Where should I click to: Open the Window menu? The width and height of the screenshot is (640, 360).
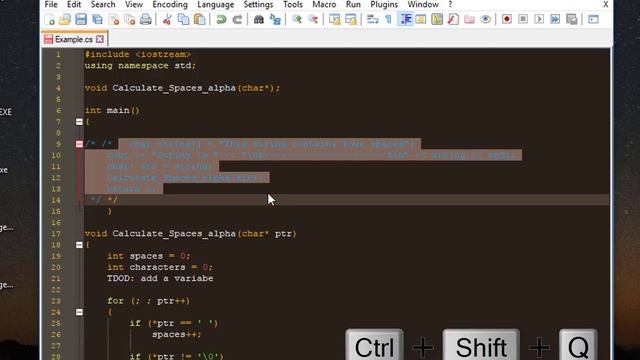tap(423, 4)
